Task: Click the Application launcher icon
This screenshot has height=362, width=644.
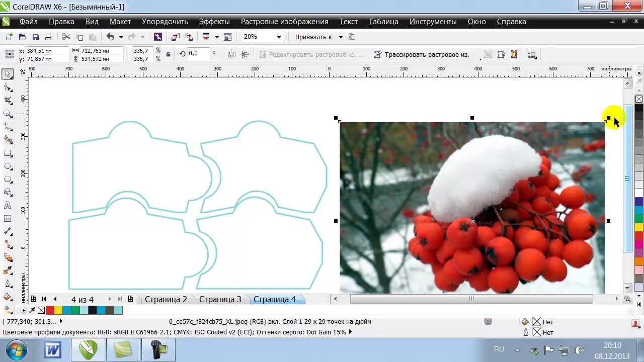Action: click(206, 37)
